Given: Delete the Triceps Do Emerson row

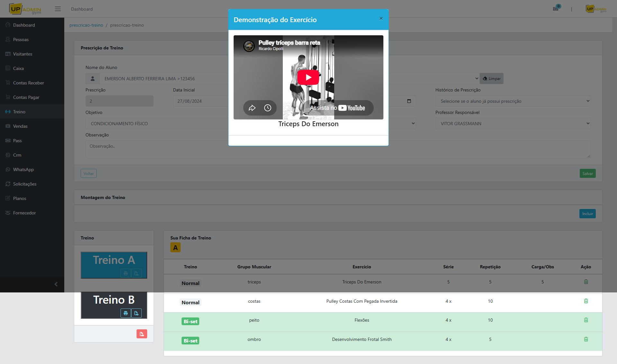Looking at the screenshot, I should (x=586, y=282).
